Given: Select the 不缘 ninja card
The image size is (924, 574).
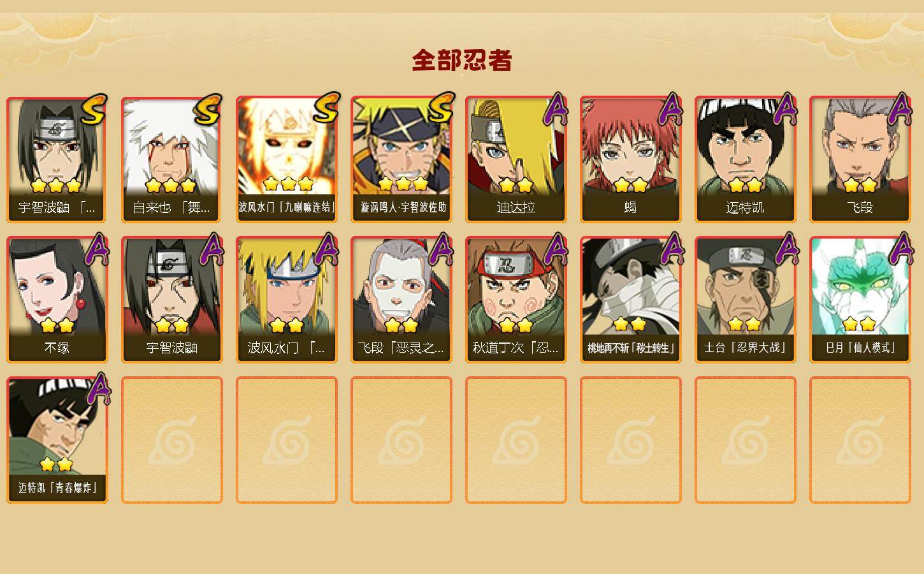Looking at the screenshot, I should (x=57, y=300).
